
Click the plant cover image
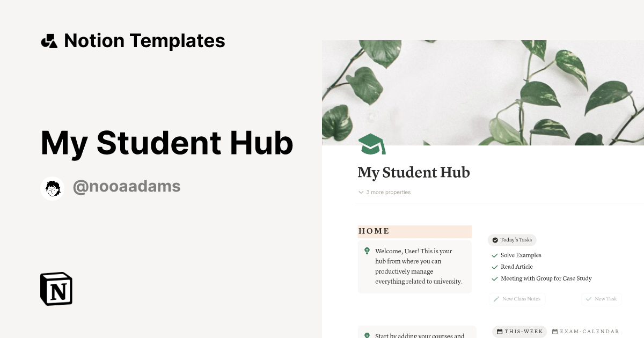(482, 91)
